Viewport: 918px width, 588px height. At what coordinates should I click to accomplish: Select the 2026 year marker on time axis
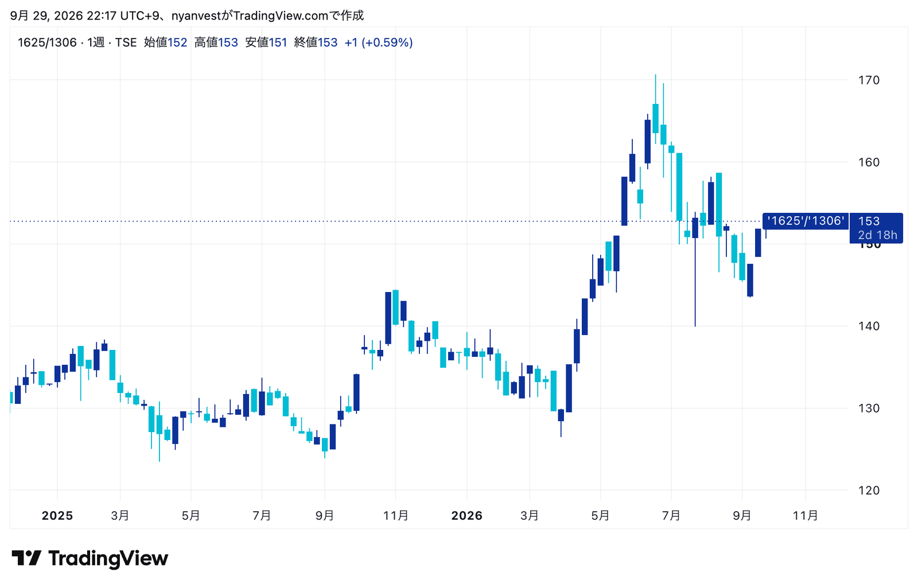(x=467, y=516)
